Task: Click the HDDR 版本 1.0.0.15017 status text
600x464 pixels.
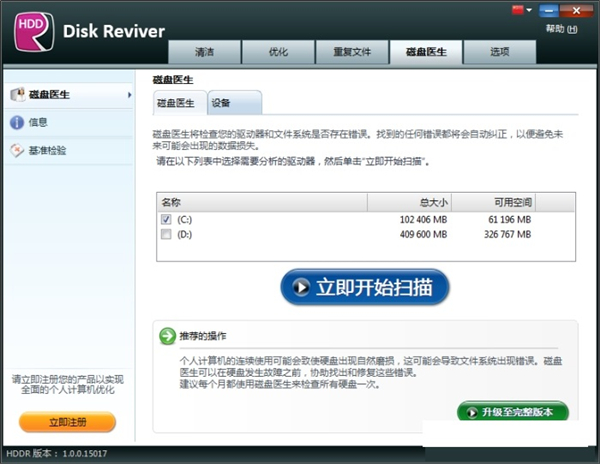Action: (57, 454)
